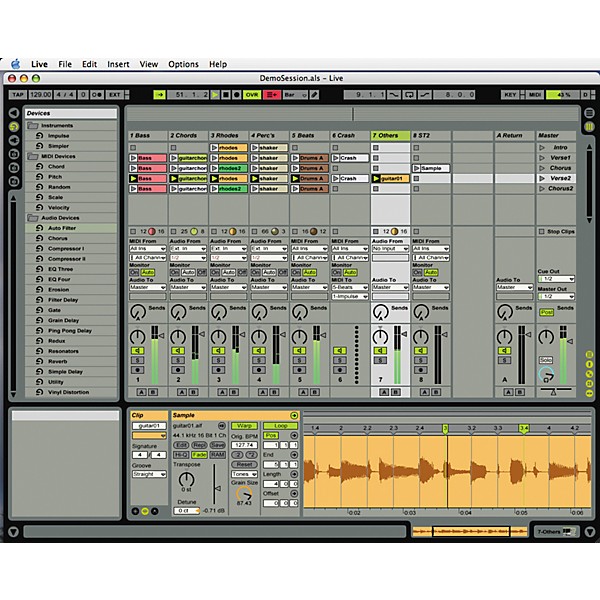Click the tempo field 129.00
Image resolution: width=600 pixels, height=600 pixels.
[x=40, y=95]
